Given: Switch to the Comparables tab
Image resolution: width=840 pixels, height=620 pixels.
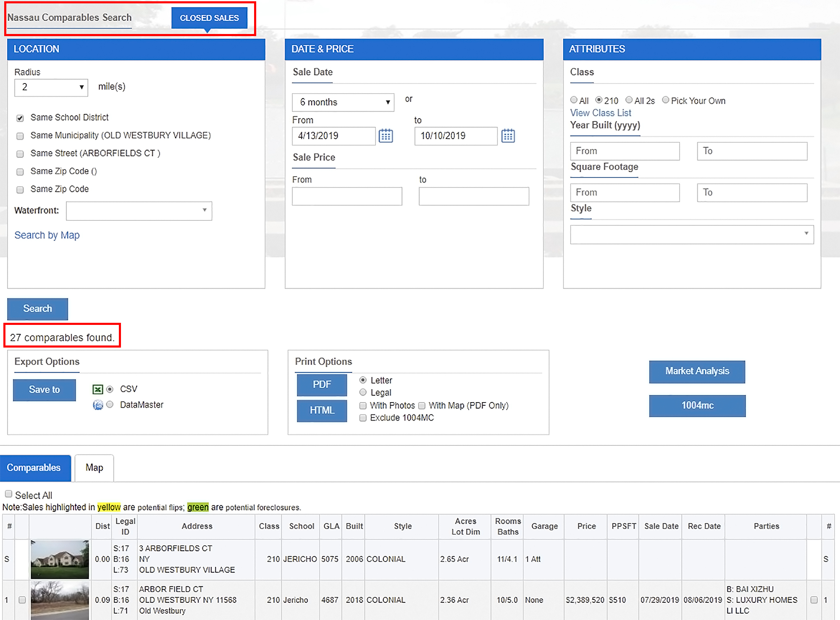Looking at the screenshot, I should click(x=35, y=468).
